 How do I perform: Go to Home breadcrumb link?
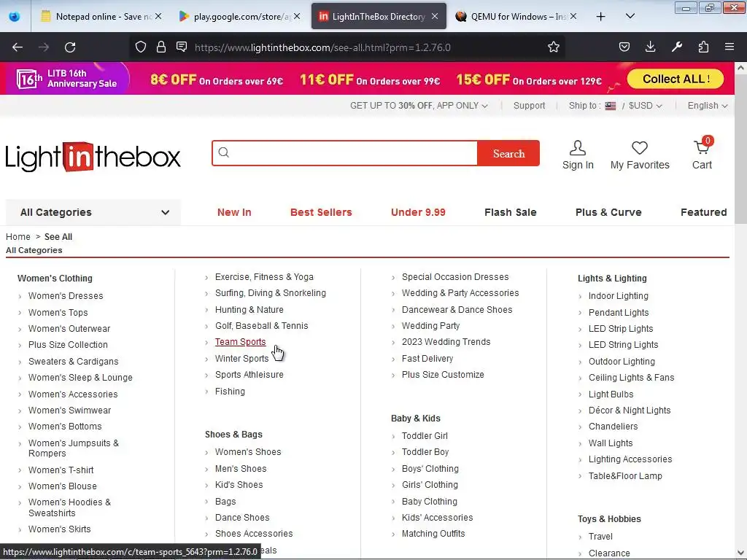point(18,237)
